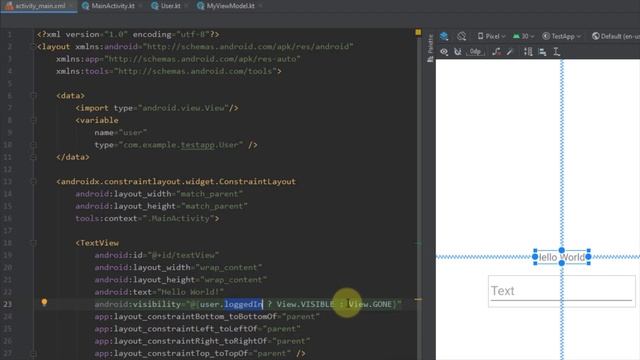The image size is (640, 360).
Task: Click the <TextView opening tag
Action: pyautogui.click(x=97, y=243)
